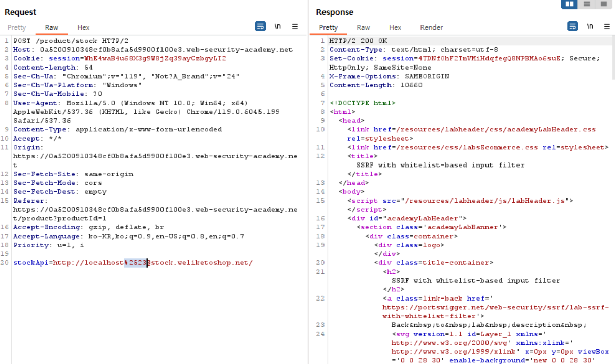Click the Content-Length: 54 header
Screen dimensions: 615x364
point(53,68)
